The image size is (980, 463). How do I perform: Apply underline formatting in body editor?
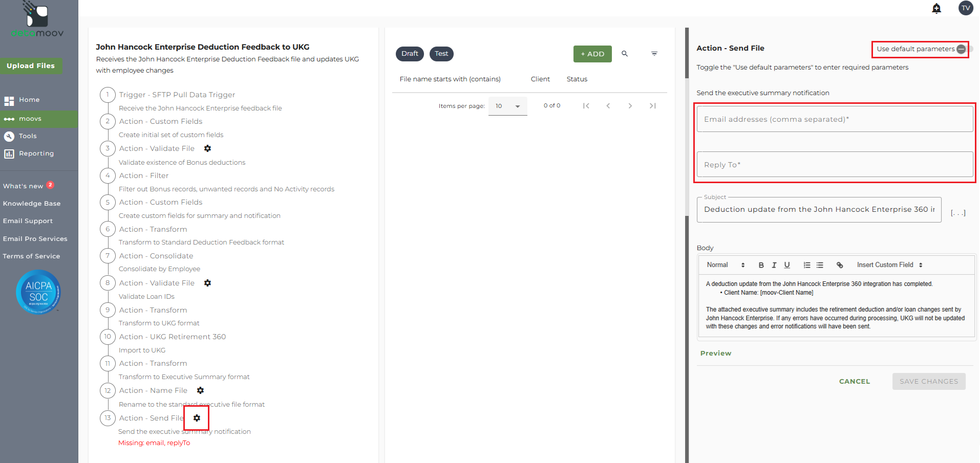(787, 265)
